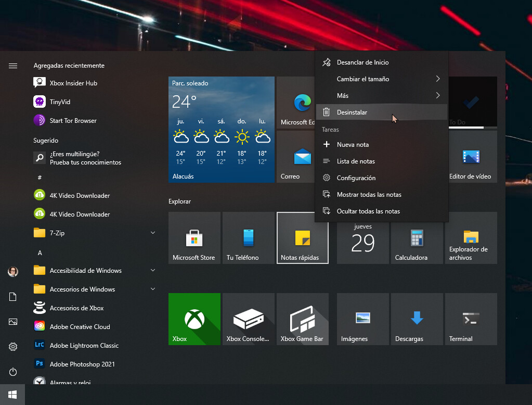Open the Imágenes tile
Image resolution: width=532 pixels, height=405 pixels.
362,319
